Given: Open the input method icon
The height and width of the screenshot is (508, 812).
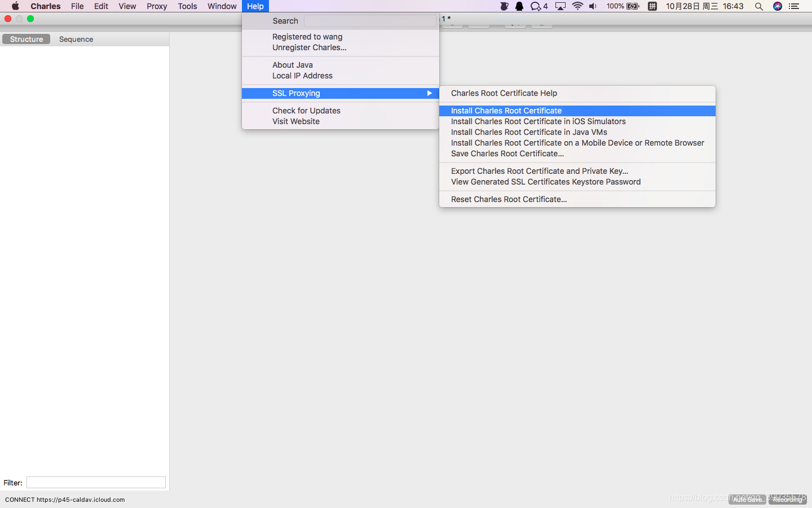Looking at the screenshot, I should click(x=652, y=6).
